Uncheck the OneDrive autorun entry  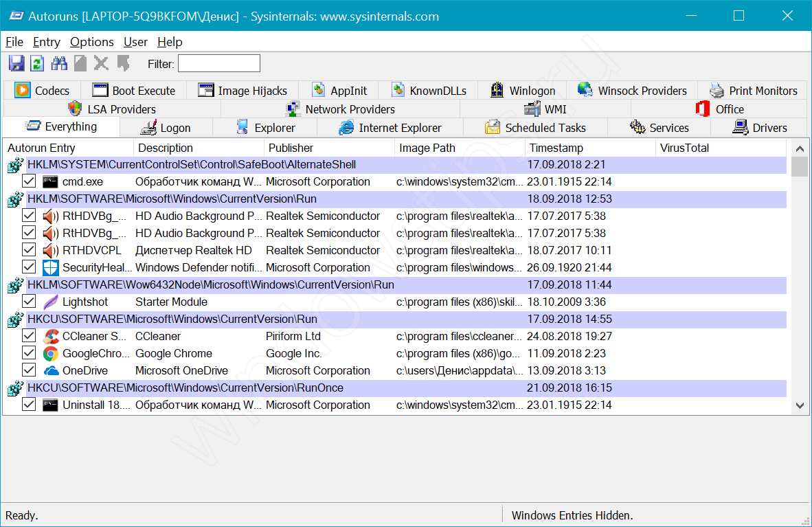29,371
